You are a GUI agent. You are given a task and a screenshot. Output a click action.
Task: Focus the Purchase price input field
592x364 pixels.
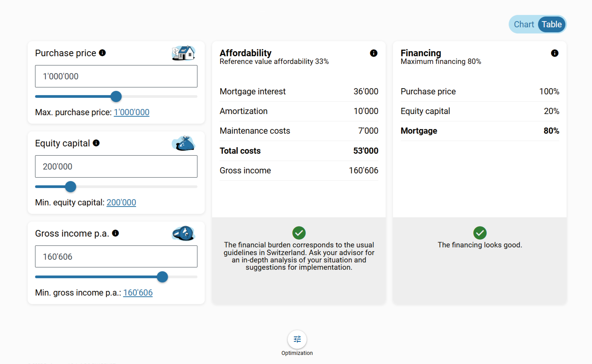click(116, 76)
